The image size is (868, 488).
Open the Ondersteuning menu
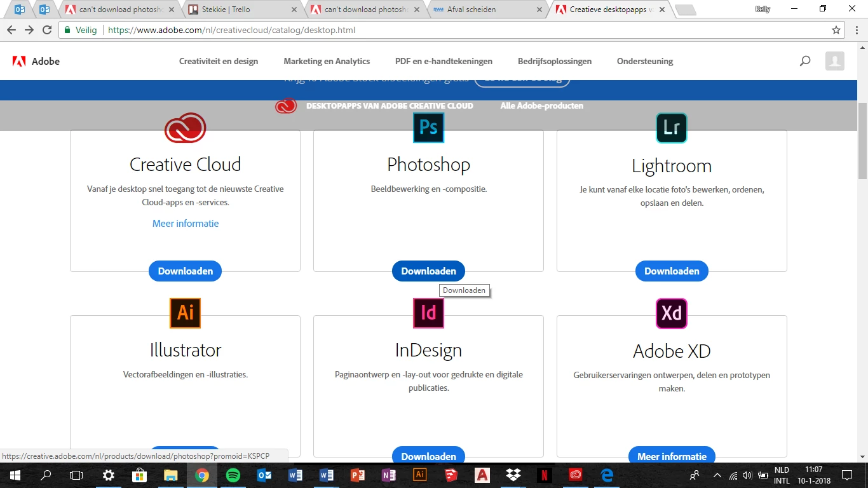pos(645,61)
